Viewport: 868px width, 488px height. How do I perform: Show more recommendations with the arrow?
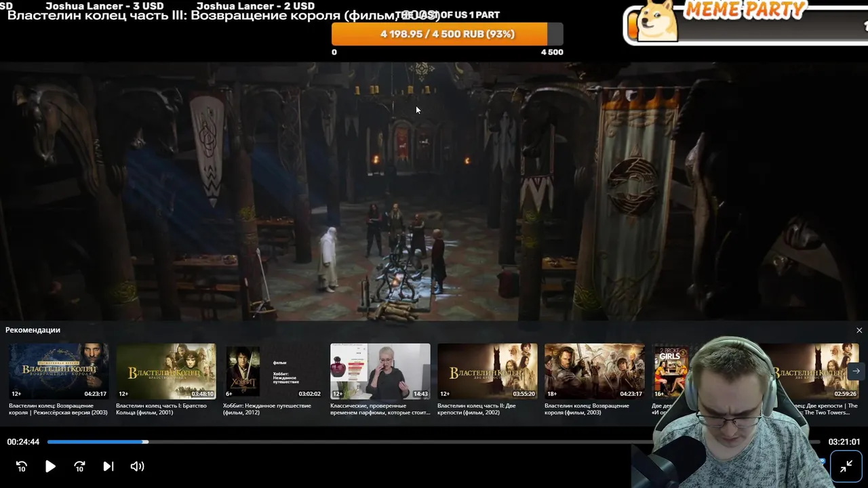click(x=856, y=371)
